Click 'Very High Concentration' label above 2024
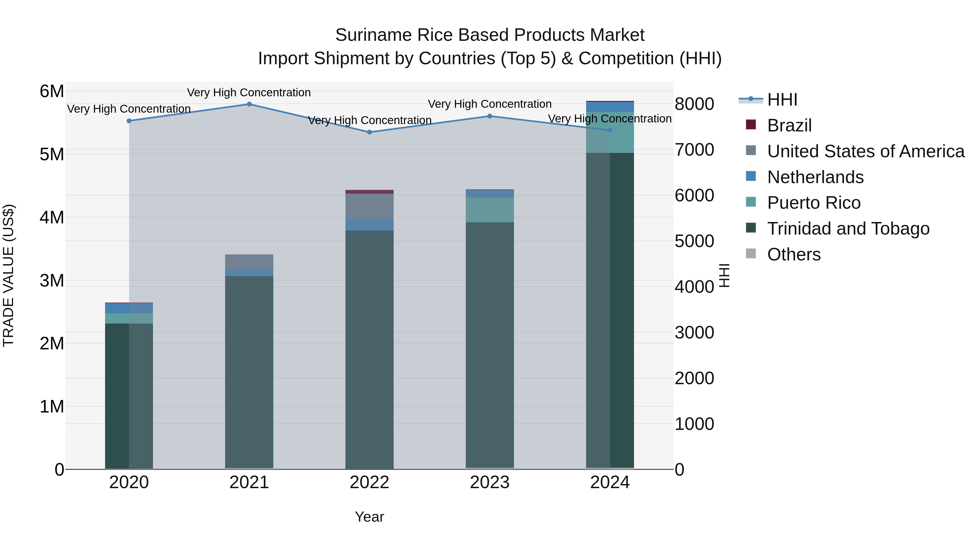Viewport: 980px width, 551px height. (610, 119)
